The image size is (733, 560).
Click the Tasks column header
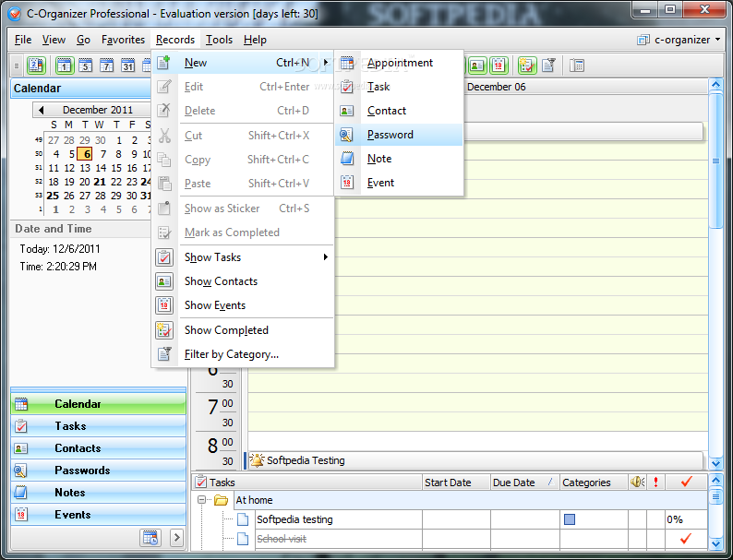pyautogui.click(x=306, y=483)
